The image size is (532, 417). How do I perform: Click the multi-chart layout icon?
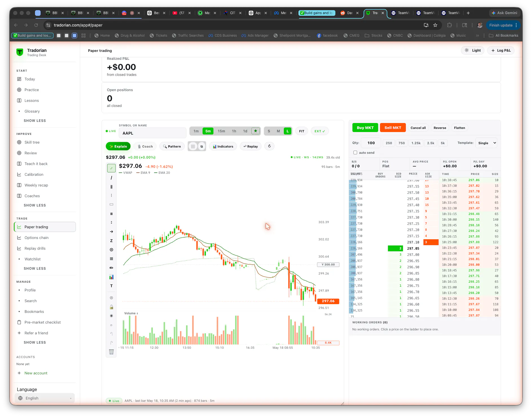[x=201, y=146]
